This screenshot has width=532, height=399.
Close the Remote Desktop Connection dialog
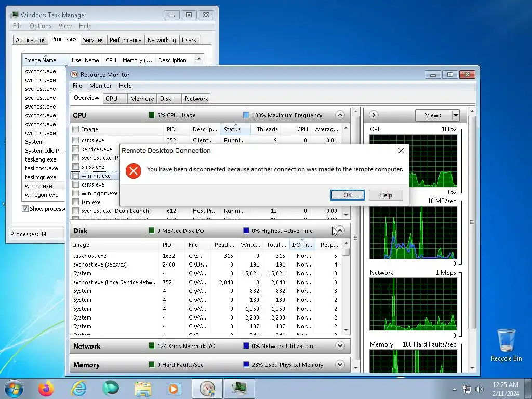tap(401, 151)
